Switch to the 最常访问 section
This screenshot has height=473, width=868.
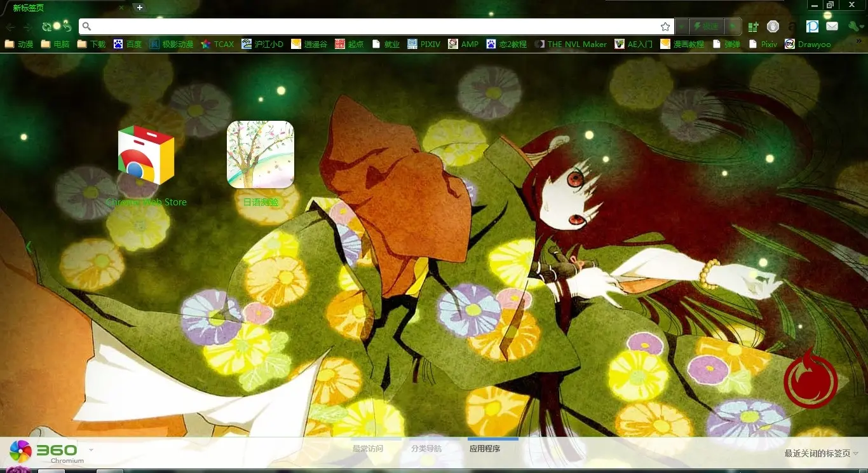point(368,448)
